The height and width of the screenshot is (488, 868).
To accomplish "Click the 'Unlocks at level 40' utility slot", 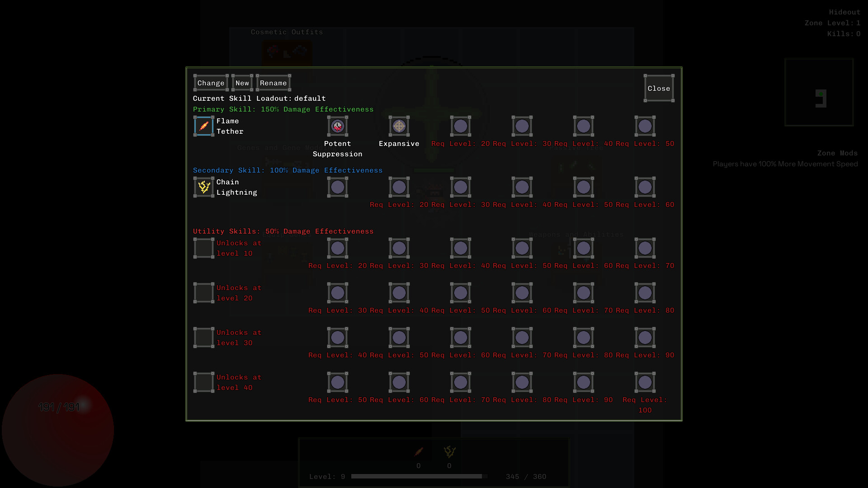I will point(203,382).
